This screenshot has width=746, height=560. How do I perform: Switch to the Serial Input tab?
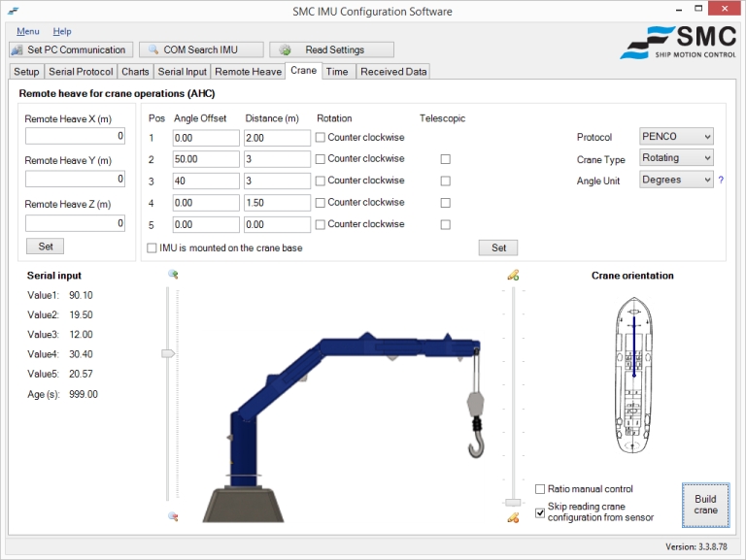click(183, 71)
